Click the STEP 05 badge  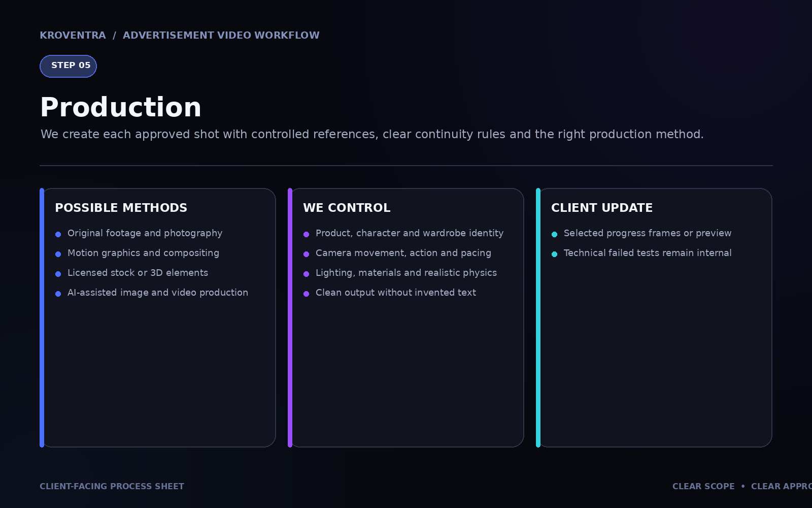pos(68,66)
